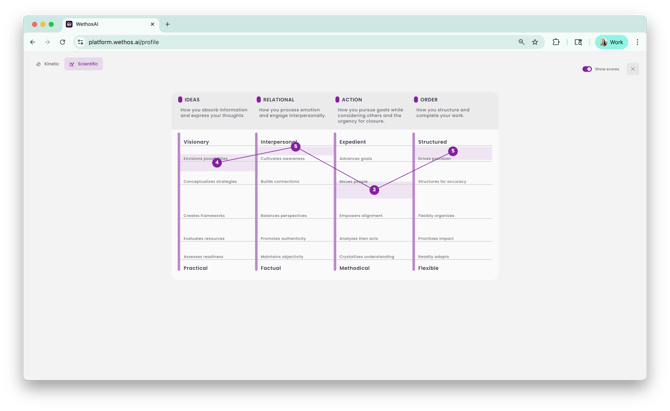Click the Ideas score marker 4
670x411 pixels.
[217, 163]
